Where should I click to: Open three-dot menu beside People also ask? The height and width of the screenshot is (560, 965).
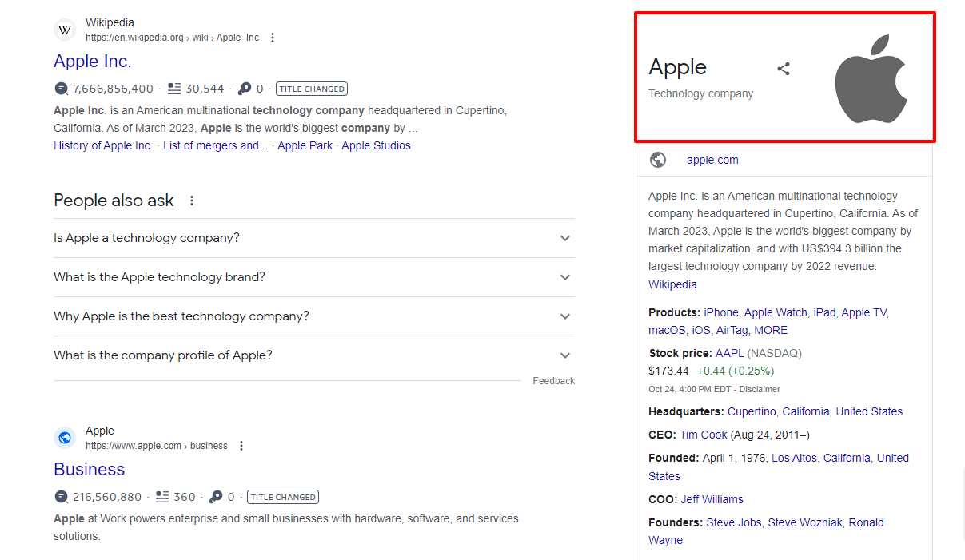pyautogui.click(x=192, y=201)
